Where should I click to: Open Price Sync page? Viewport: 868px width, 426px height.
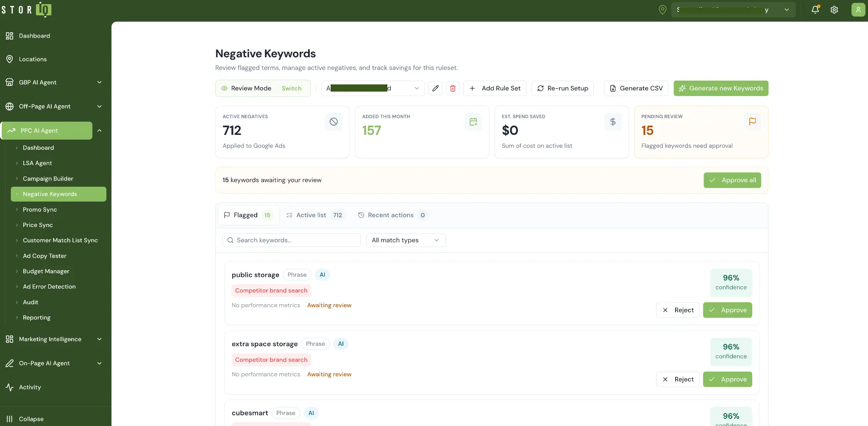click(38, 225)
